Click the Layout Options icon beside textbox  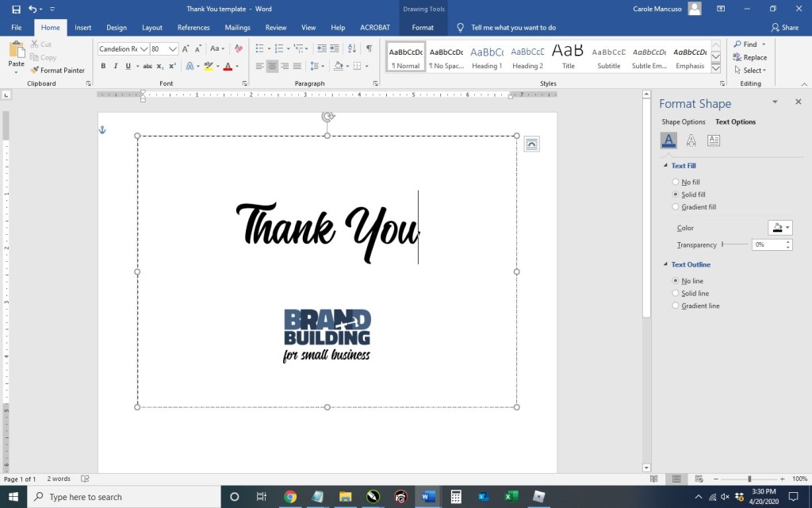pos(531,144)
